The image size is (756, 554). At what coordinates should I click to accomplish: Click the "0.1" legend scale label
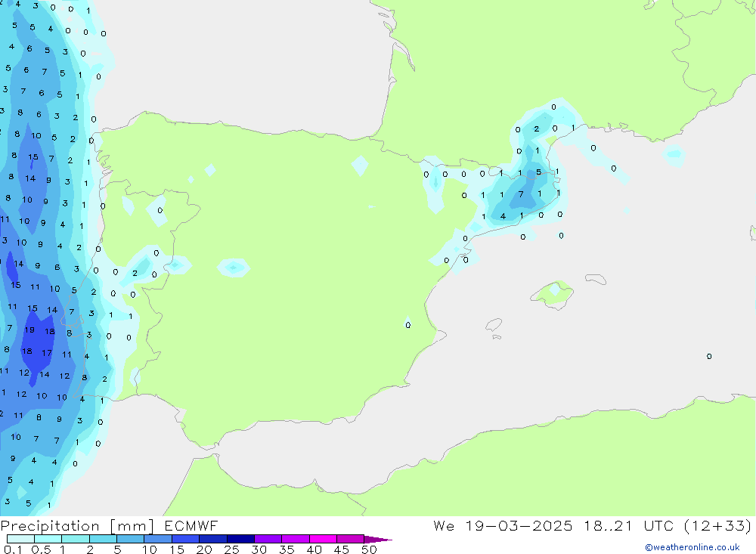[13, 549]
